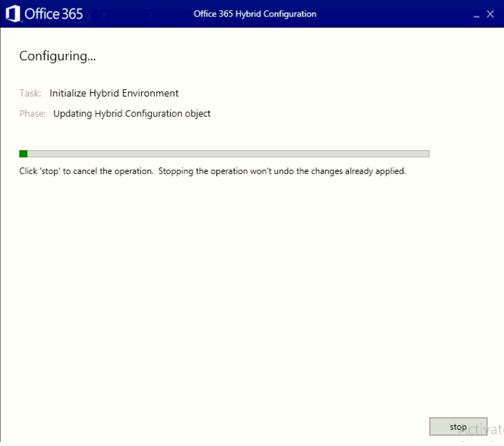Click 'Initialize Hybrid Environment' task text
This screenshot has height=446, width=504.
114,93
